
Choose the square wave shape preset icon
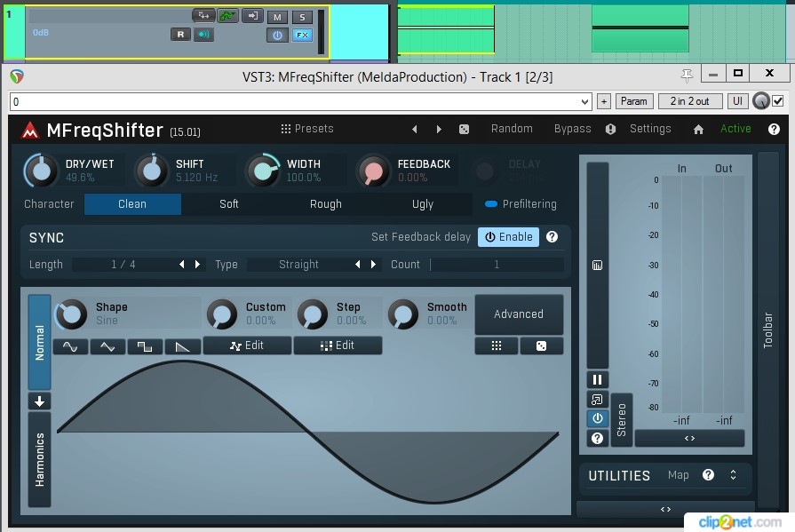145,346
